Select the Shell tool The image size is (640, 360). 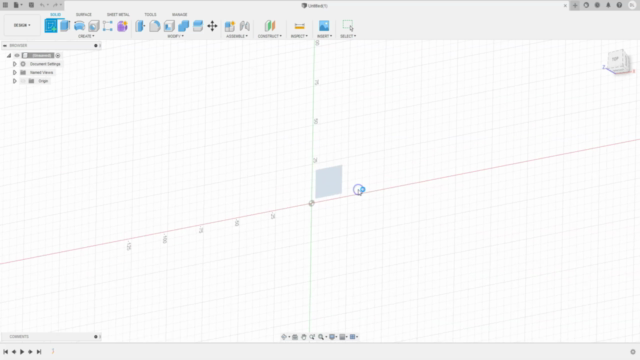pos(169,26)
